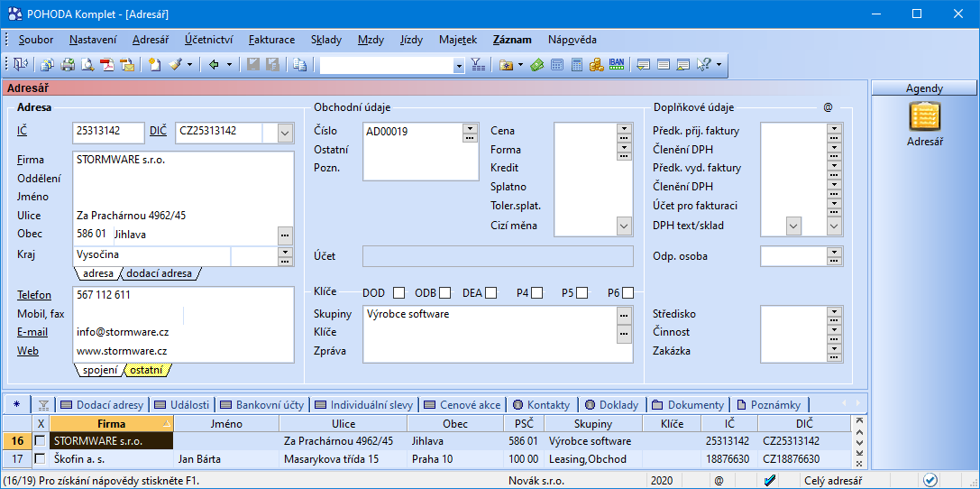The image size is (980, 489).
Task: Click the copy record icon beside the filter box
Action: [x=300, y=64]
